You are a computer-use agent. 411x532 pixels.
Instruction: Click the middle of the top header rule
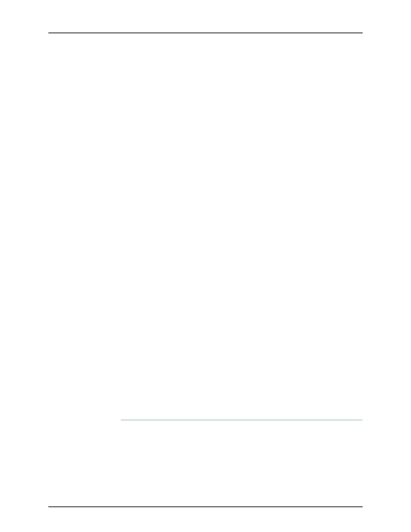pos(205,33)
